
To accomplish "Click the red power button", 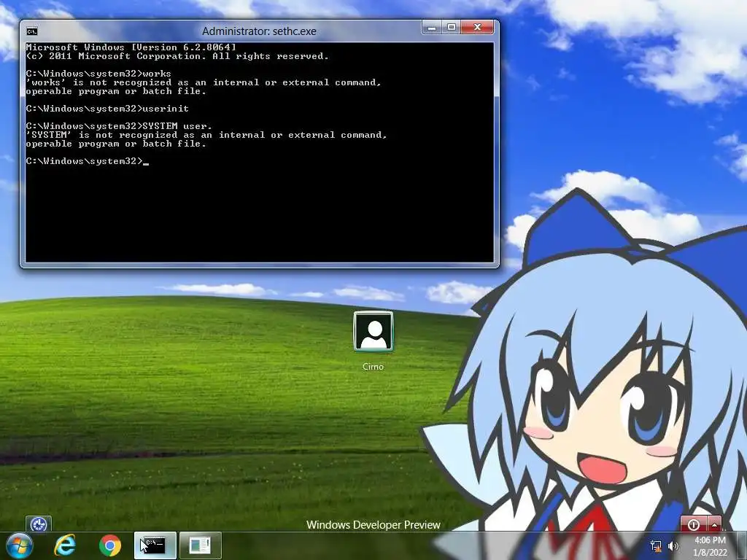I will pos(694,524).
